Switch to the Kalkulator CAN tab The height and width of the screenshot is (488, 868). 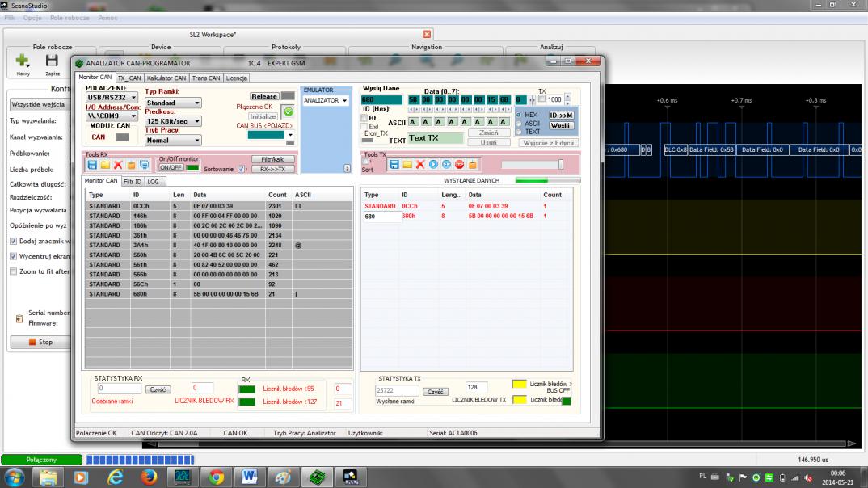point(166,78)
